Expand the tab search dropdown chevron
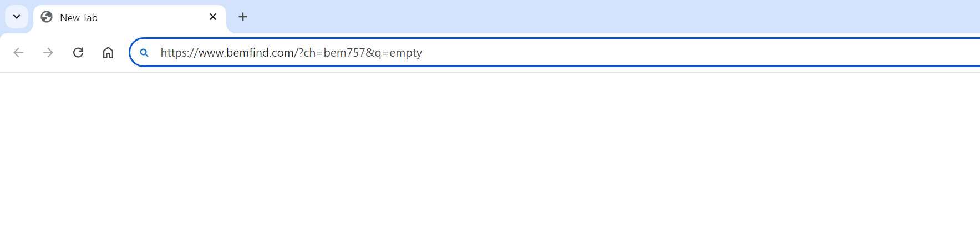The image size is (980, 237). pyautogui.click(x=17, y=17)
